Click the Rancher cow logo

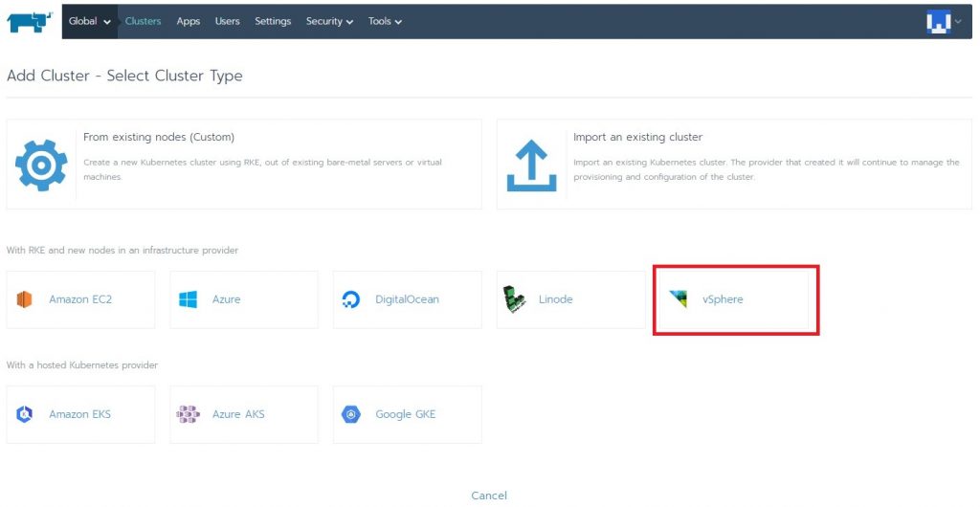point(30,22)
